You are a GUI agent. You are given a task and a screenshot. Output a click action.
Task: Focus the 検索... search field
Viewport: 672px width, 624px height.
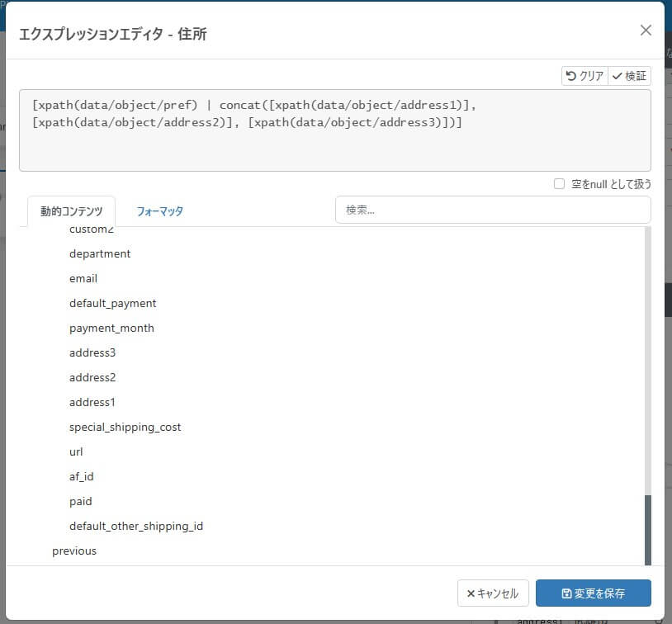coord(493,210)
